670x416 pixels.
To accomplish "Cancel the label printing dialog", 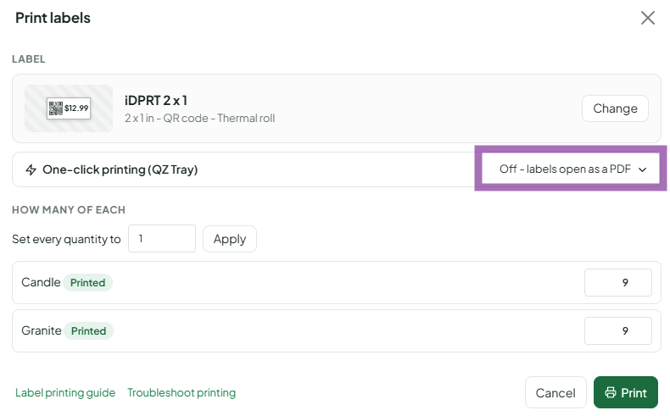I will coord(555,393).
